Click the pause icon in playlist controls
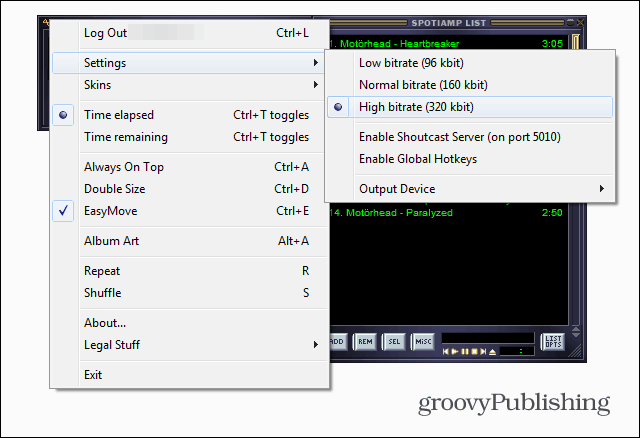Image resolution: width=640 pixels, height=438 pixels. coord(464,351)
